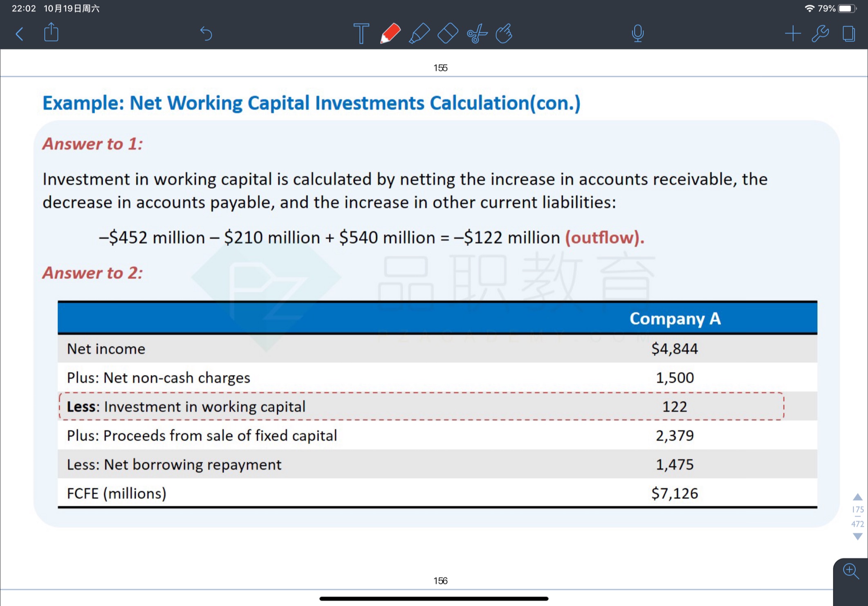
Task: Select 'Less: Net borrowing repayment' label
Action: coord(174,464)
